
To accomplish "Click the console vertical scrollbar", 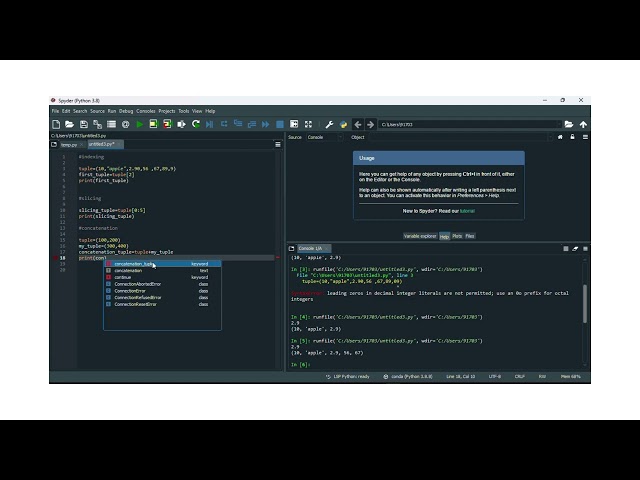I will [585, 304].
